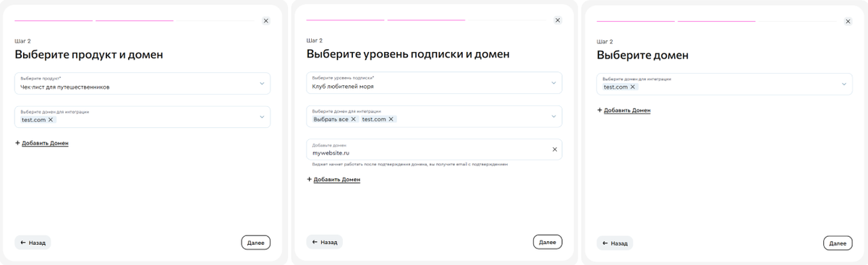The image size is (868, 265).
Task: Expand domain dropdown in 'Выберите домен' dialog
Action: point(844,84)
